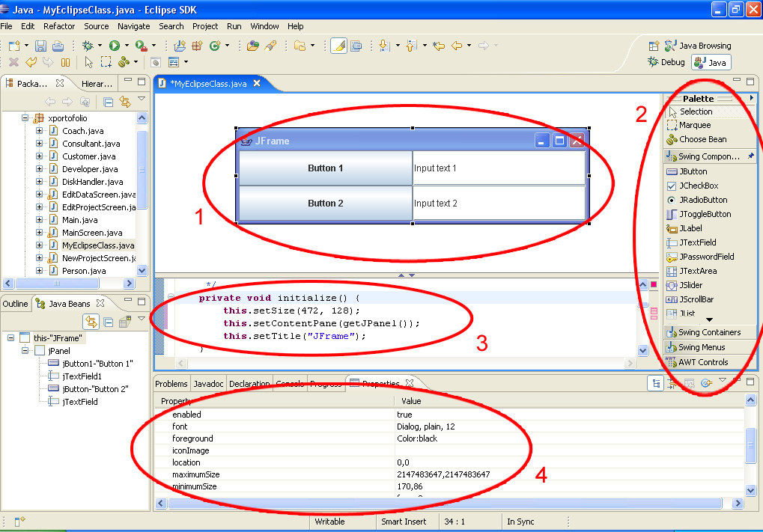Click the New Java Package icon
The width and height of the screenshot is (763, 532).
click(x=197, y=46)
